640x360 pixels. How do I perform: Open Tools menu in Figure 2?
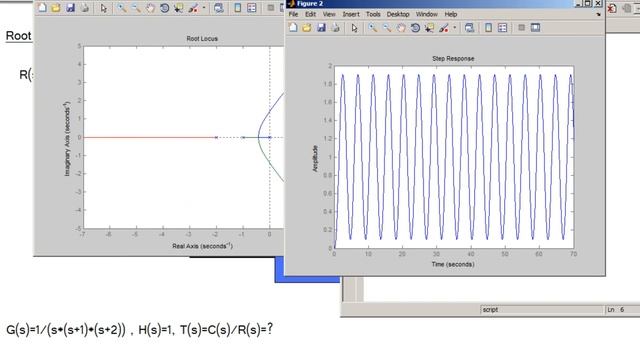pyautogui.click(x=373, y=14)
